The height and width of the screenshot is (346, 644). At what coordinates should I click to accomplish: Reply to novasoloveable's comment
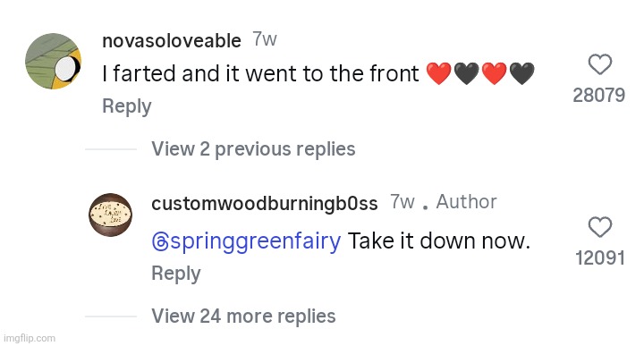pyautogui.click(x=127, y=106)
